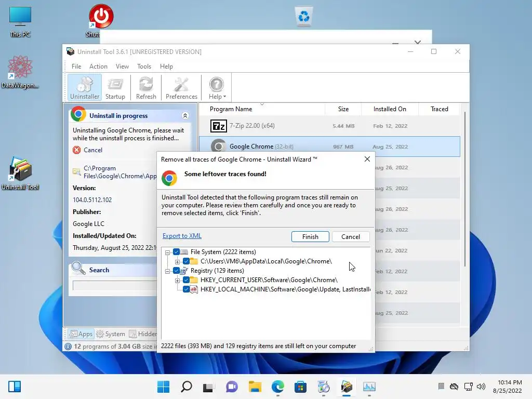Sort by Traced column header
The image size is (532, 399).
point(440,109)
